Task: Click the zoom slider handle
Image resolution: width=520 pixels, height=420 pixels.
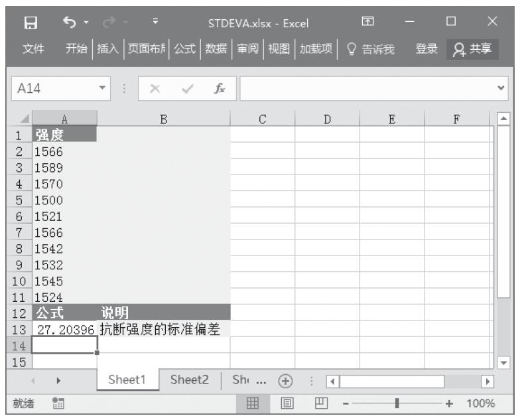Action: click(x=397, y=403)
